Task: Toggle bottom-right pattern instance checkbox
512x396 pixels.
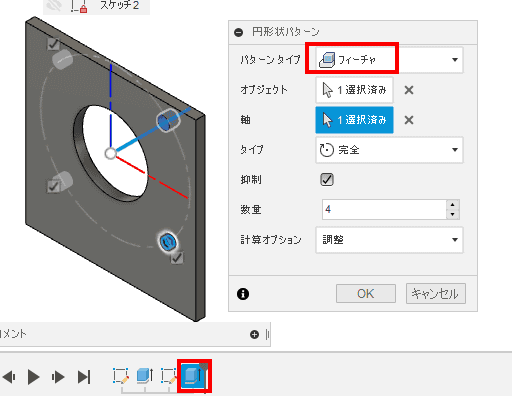Action: coord(177,258)
